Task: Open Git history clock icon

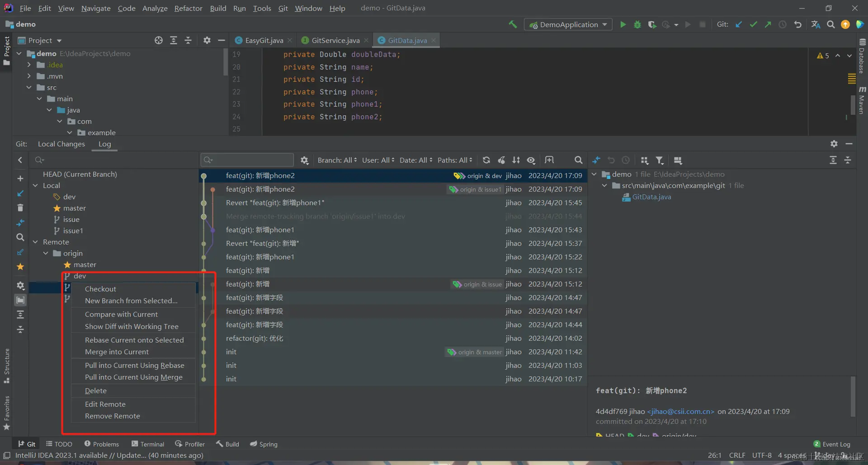Action: pos(783,24)
